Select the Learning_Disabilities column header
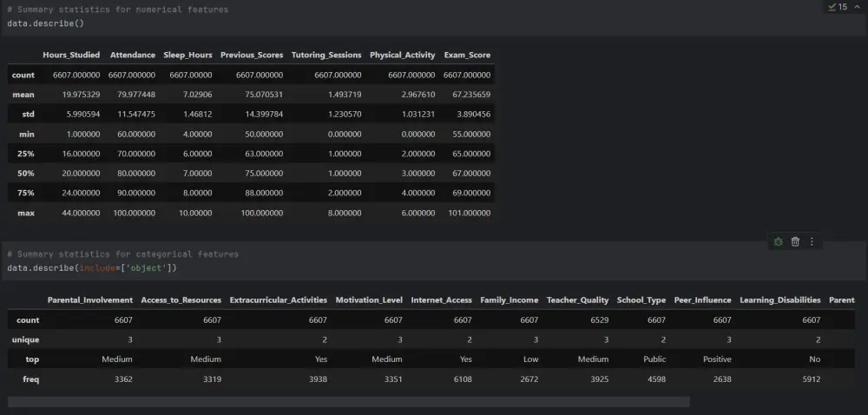 point(780,300)
